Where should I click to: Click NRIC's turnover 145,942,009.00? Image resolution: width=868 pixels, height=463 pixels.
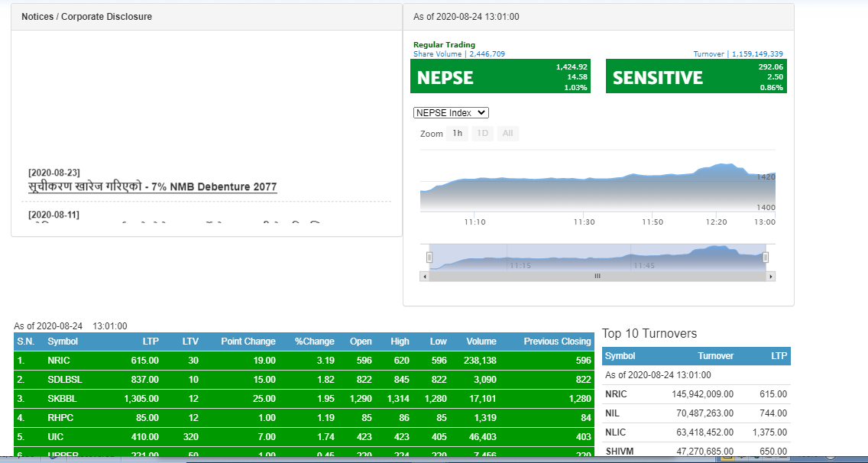coord(702,393)
